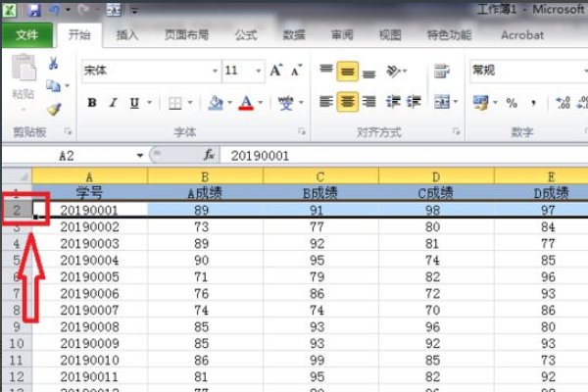
Task: Click the Format Painter brush icon
Action: 54,109
